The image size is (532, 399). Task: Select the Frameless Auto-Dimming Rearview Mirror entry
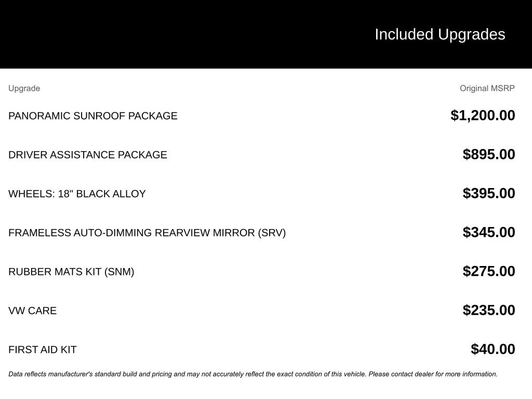pos(147,233)
